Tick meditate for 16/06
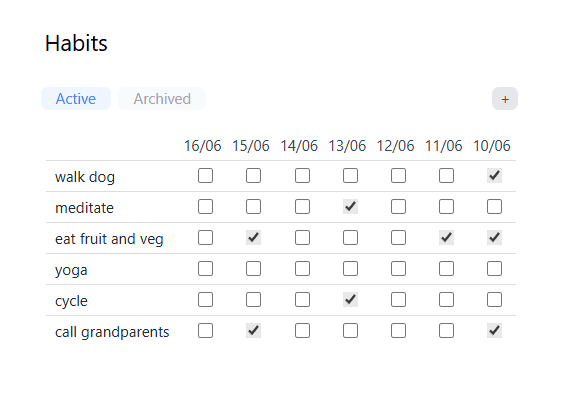 (x=205, y=207)
